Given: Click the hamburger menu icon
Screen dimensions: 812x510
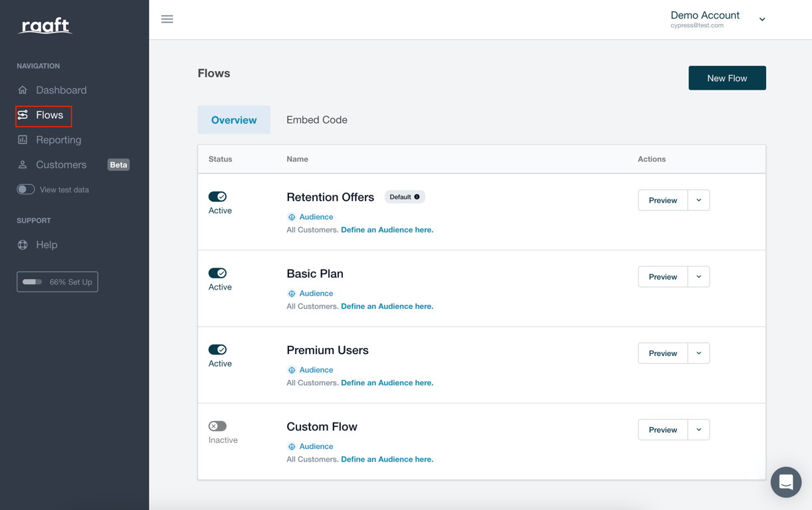Looking at the screenshot, I should (167, 19).
